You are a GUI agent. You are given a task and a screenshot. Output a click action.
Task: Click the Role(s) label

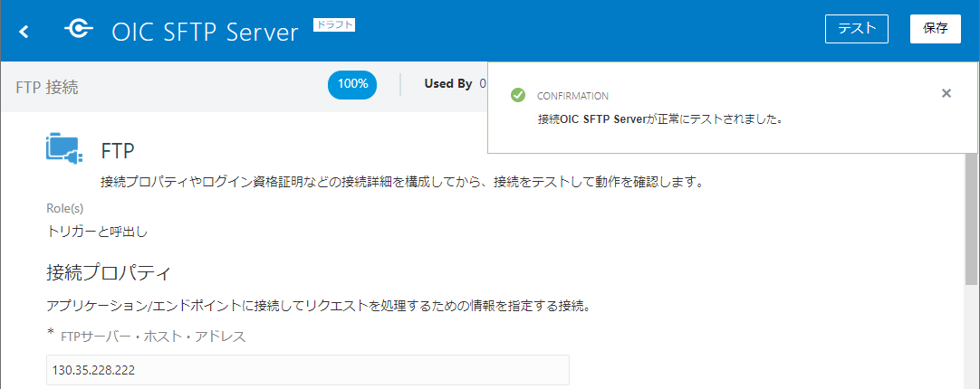pos(65,208)
